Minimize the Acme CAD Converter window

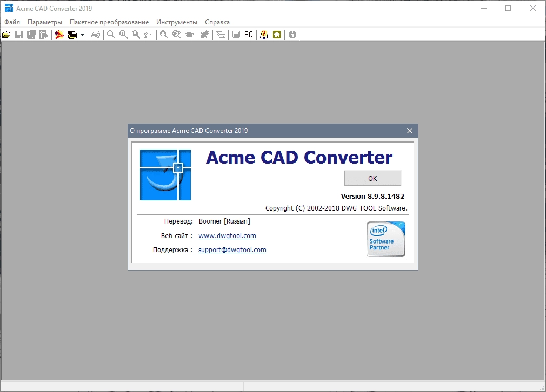point(484,8)
